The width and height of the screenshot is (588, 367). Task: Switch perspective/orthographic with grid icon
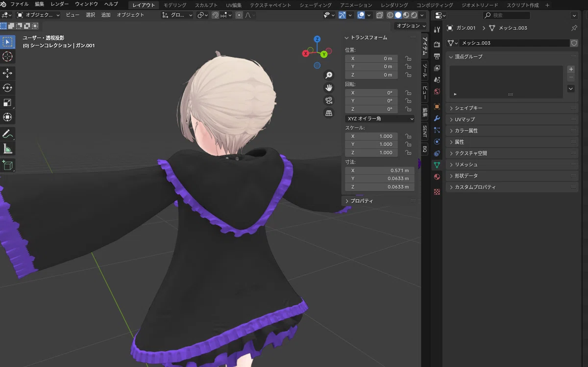click(329, 113)
